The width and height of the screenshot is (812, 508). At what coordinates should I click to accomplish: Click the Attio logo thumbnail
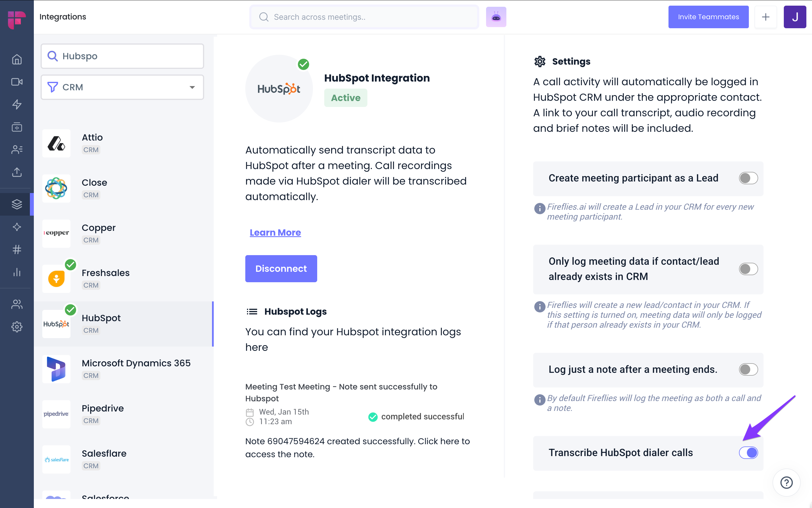56,143
